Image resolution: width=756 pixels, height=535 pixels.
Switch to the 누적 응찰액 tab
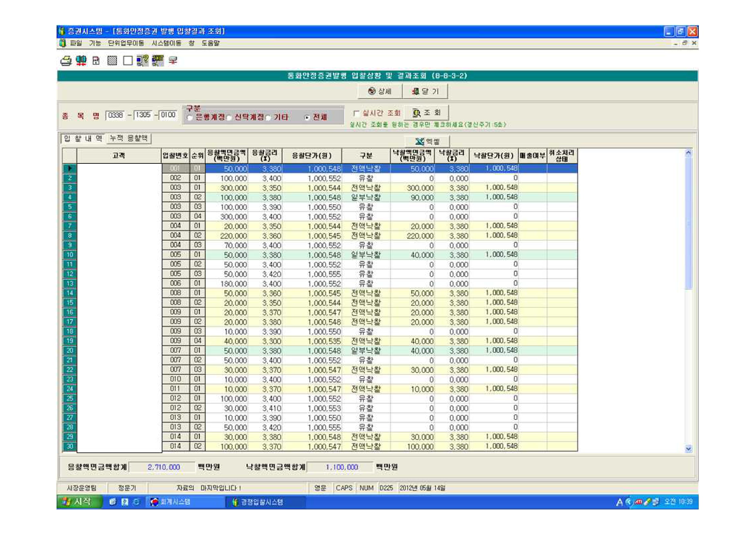(128, 139)
